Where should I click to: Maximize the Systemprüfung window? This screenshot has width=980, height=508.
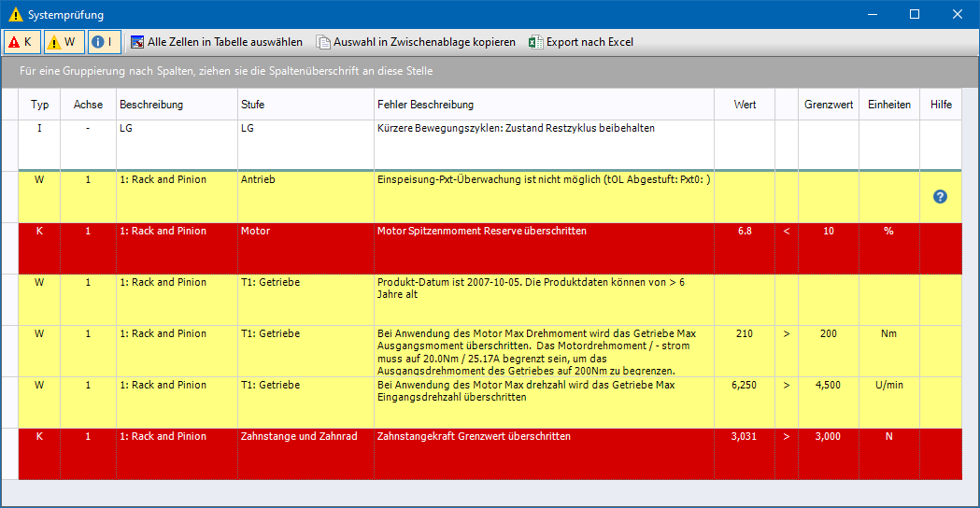914,14
